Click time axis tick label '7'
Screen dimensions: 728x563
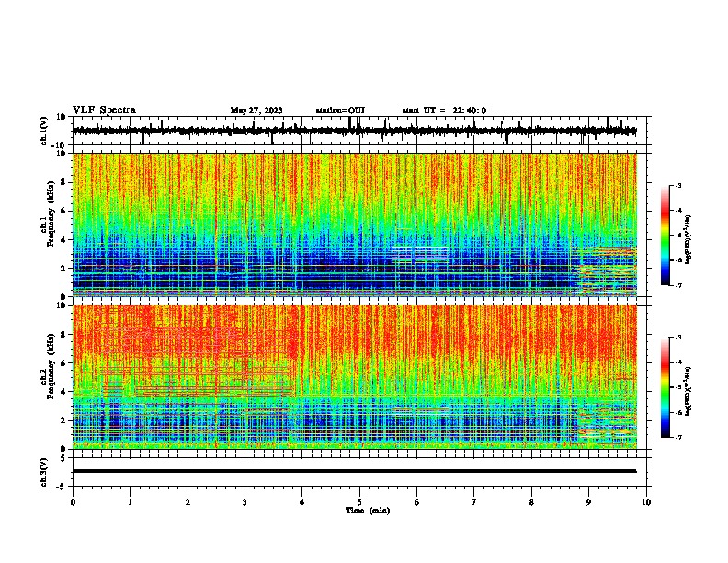(474, 502)
